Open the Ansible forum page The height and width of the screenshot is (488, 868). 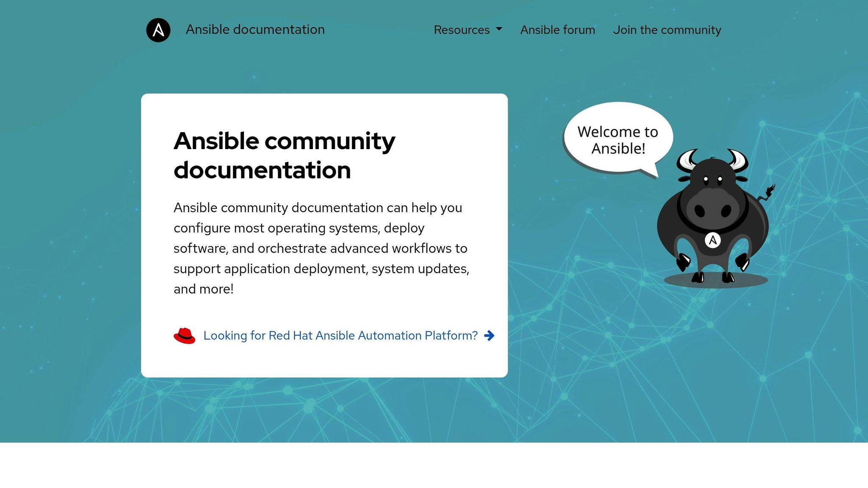click(557, 30)
